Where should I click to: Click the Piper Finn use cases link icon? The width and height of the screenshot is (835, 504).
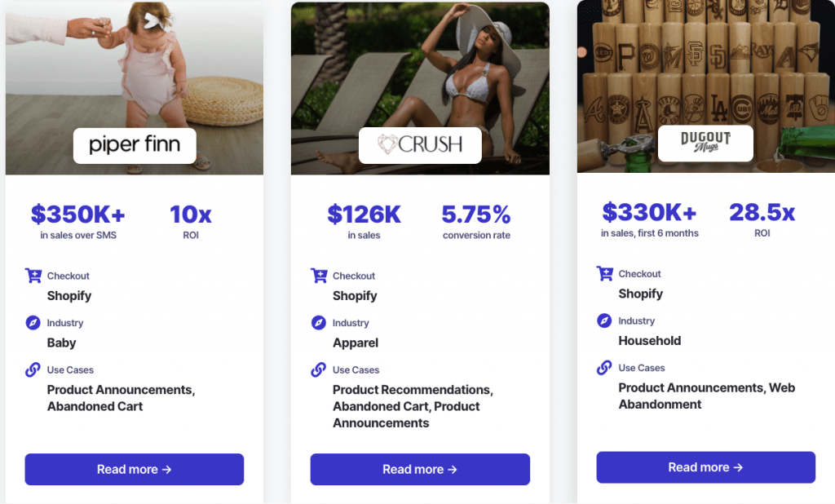(x=33, y=369)
